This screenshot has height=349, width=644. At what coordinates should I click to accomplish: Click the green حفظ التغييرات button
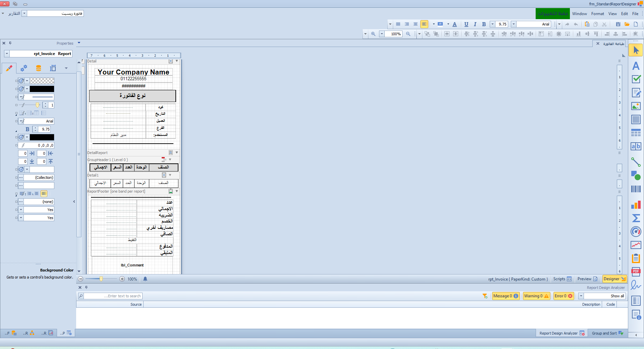(x=552, y=13)
